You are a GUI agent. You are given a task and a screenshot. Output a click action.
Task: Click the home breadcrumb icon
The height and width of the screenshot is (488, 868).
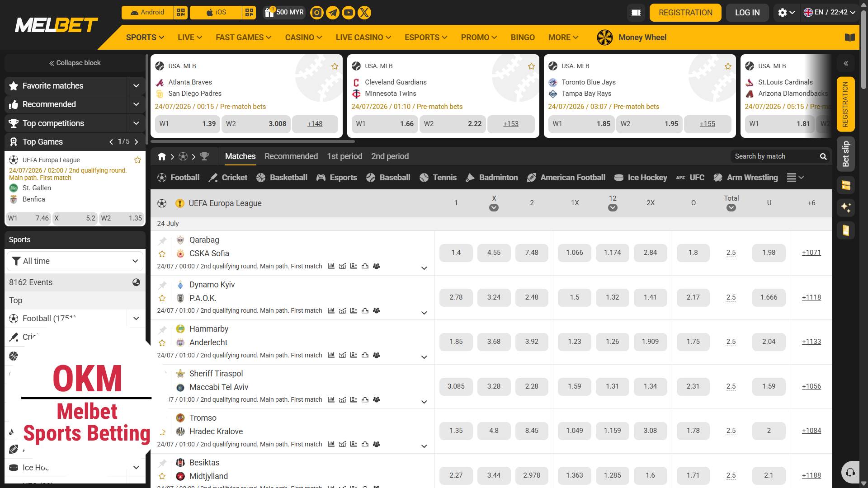coord(162,156)
